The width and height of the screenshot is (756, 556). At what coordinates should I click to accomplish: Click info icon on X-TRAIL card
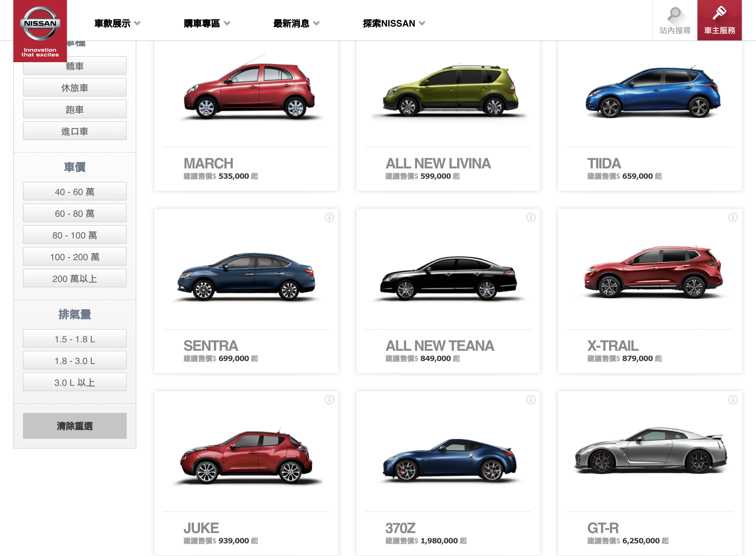[733, 217]
